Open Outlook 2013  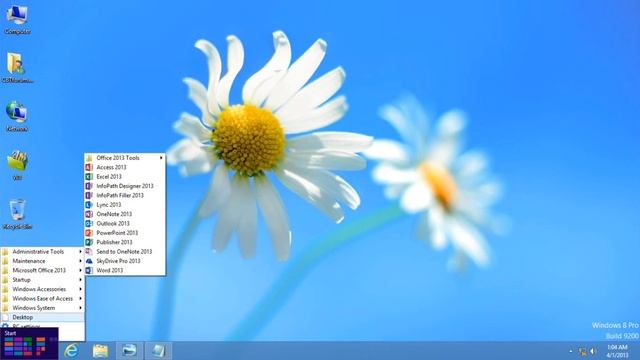pyautogui.click(x=125, y=223)
